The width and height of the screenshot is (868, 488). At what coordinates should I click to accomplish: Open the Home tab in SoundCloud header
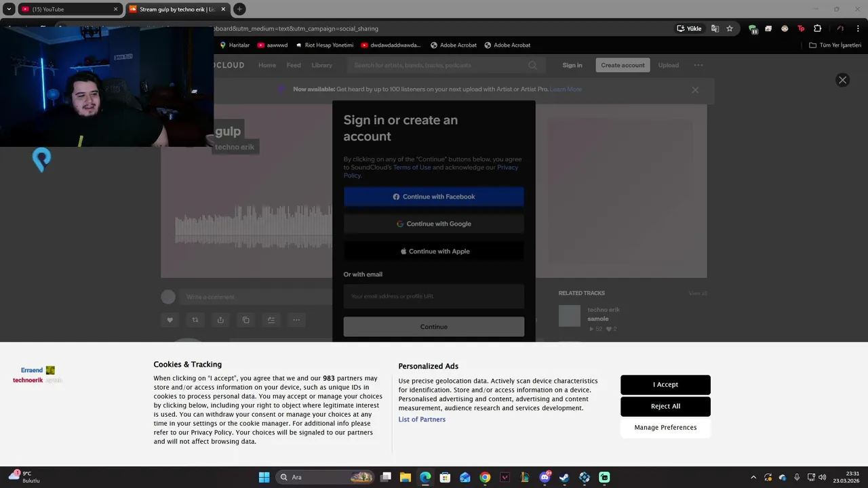pyautogui.click(x=267, y=65)
